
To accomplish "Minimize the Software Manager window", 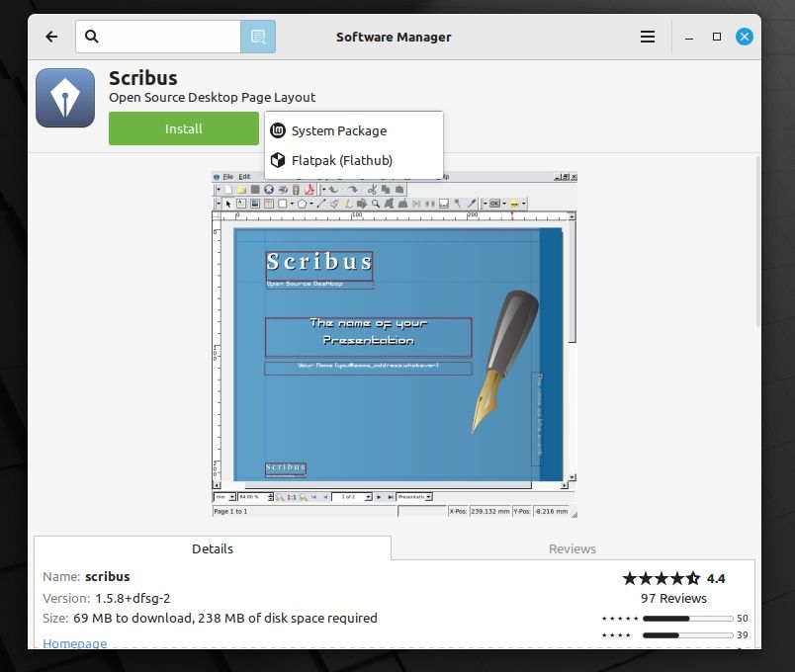I will pyautogui.click(x=689, y=37).
